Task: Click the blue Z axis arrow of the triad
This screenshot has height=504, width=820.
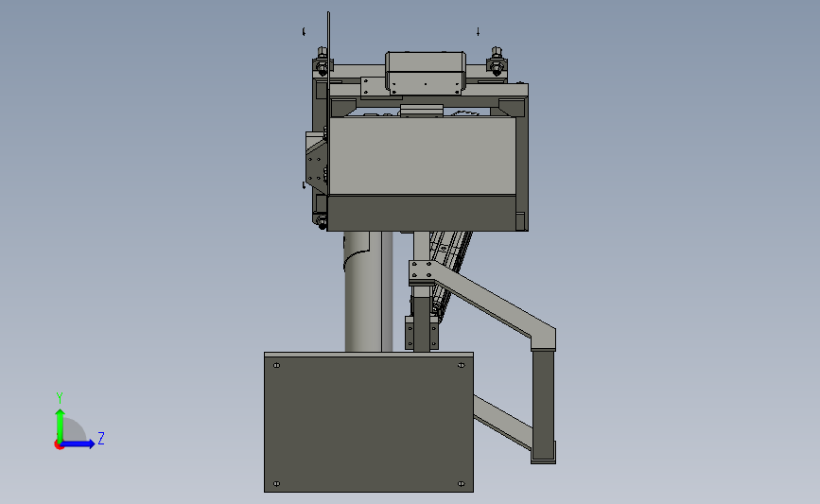Action: tap(79, 443)
